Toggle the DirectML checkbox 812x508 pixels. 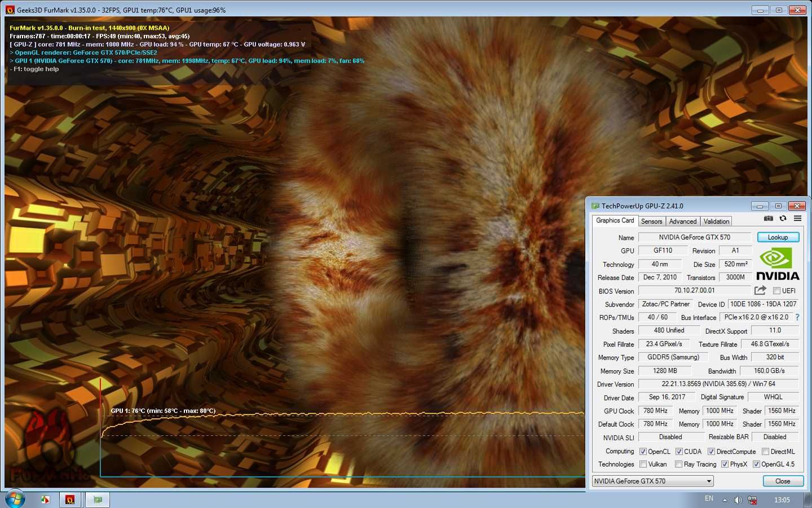[765, 452]
